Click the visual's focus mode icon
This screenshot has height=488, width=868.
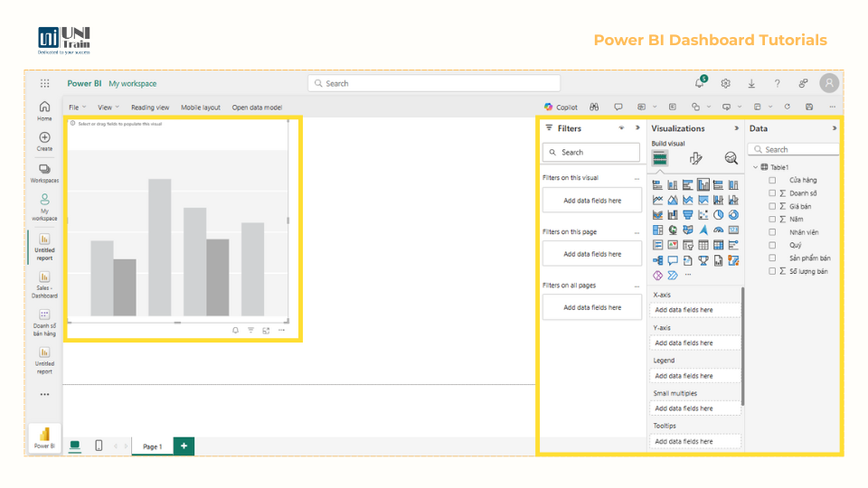266,331
